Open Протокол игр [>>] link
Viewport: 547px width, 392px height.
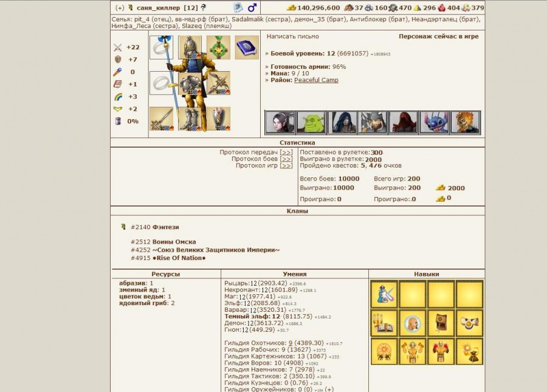(x=264, y=165)
